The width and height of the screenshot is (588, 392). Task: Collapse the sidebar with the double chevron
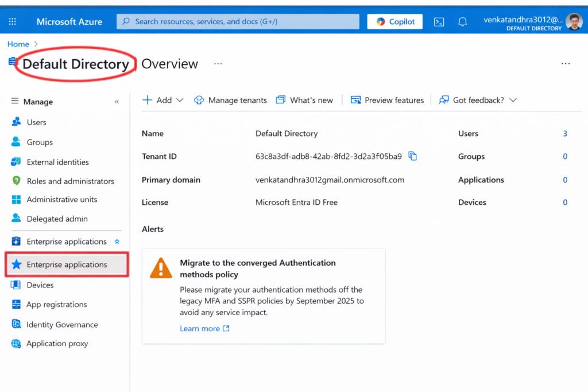tap(117, 102)
